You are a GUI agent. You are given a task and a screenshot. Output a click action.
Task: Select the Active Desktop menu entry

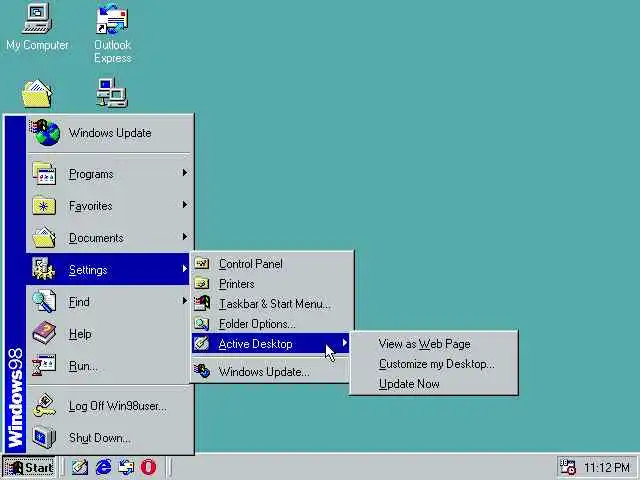(x=271, y=344)
